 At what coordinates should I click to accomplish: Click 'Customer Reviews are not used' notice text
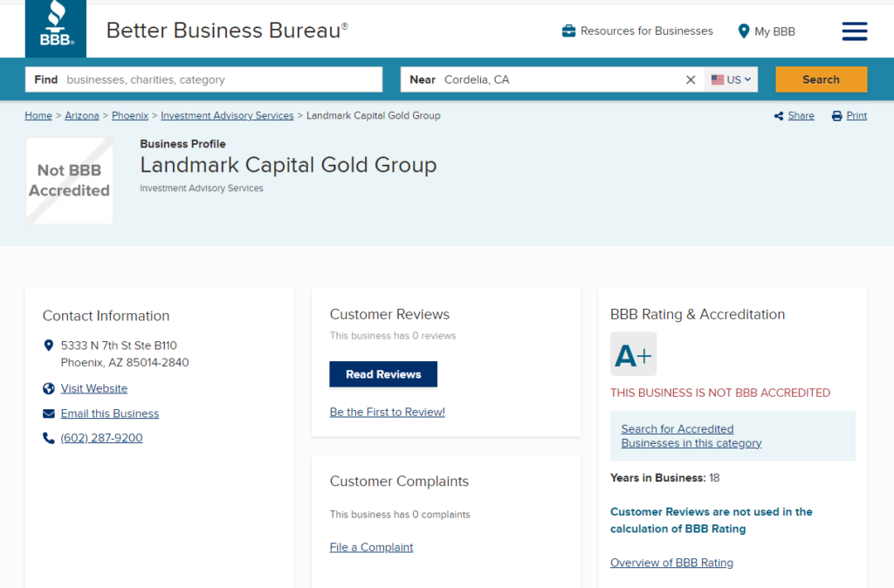point(711,520)
